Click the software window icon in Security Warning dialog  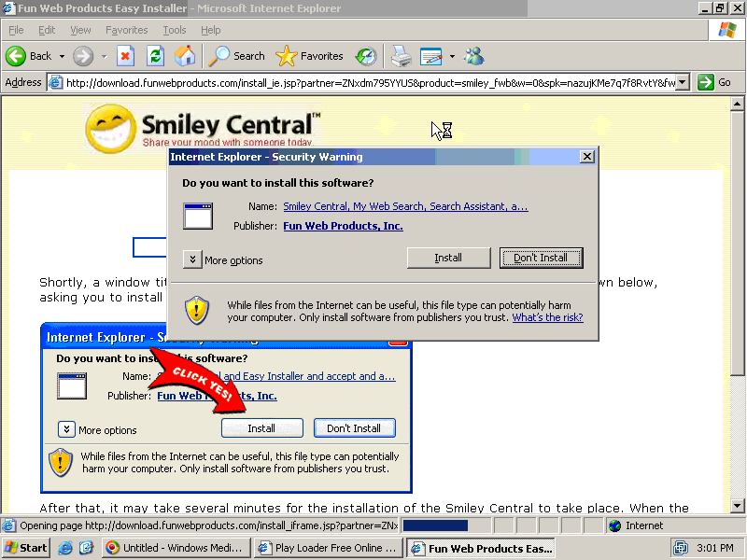(x=198, y=217)
